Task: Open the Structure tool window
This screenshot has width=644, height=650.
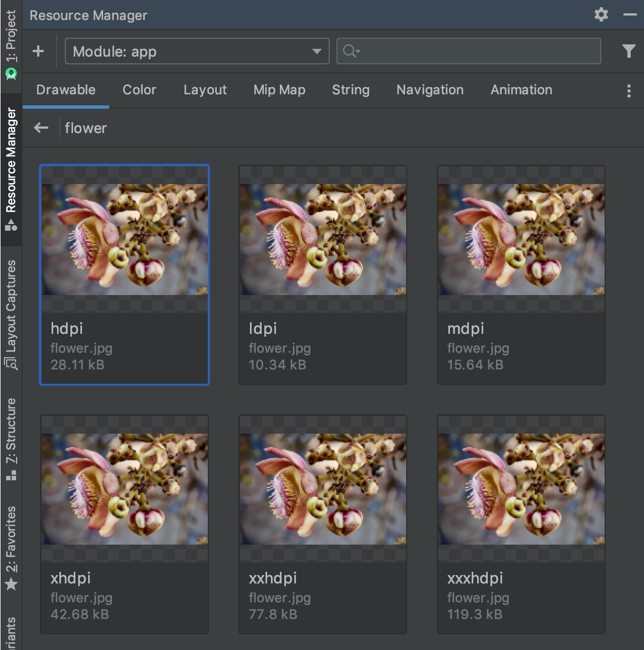Action: click(11, 438)
